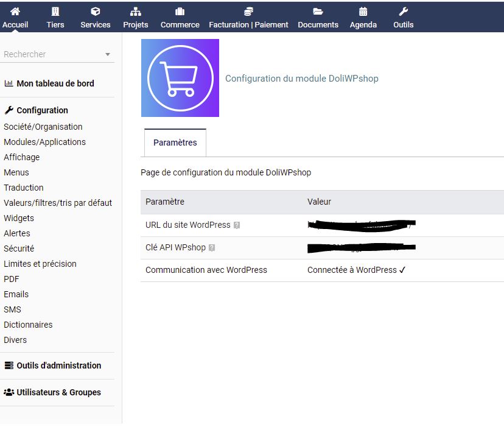Expand Outils d'administration section
Screen dimensions: 504x427
(58, 365)
